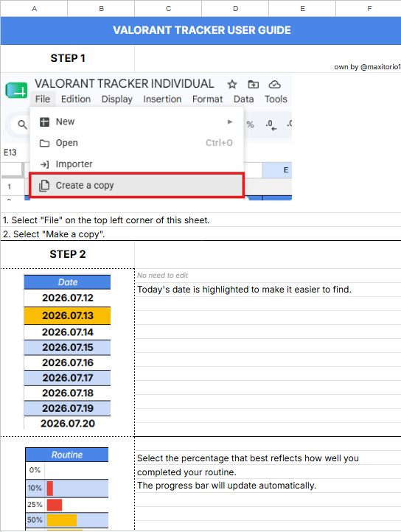Click the red progress bar beside 10%
Image resolution: width=401 pixels, height=532 pixels.
[50, 489]
